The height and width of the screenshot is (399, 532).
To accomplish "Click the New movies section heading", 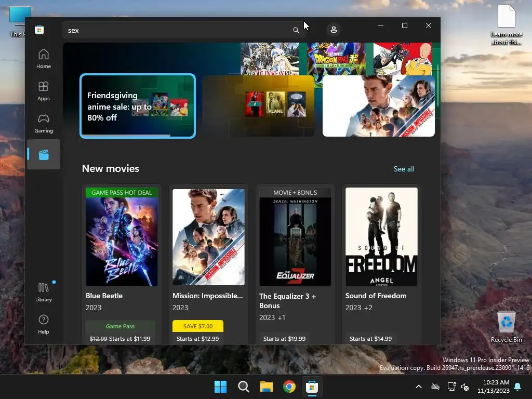I will point(111,169).
